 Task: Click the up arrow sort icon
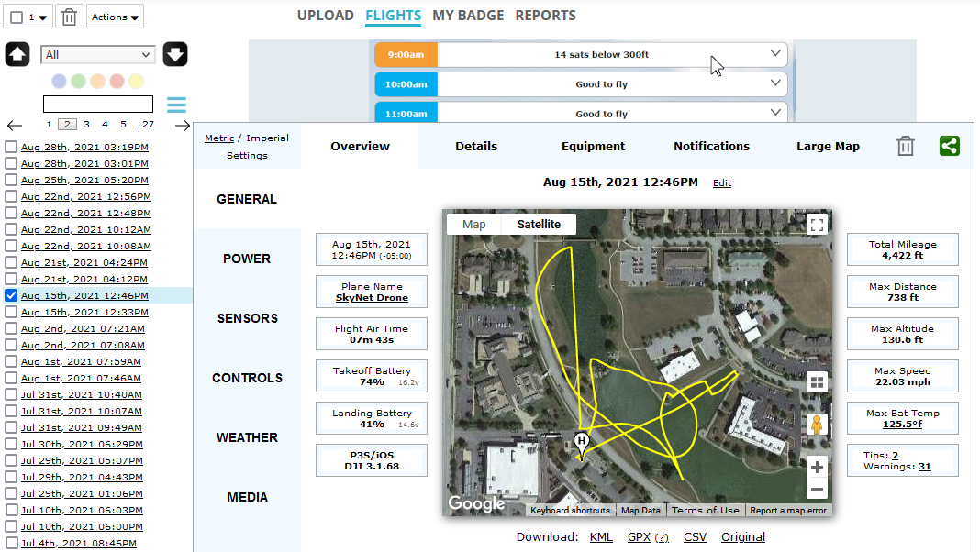point(17,54)
